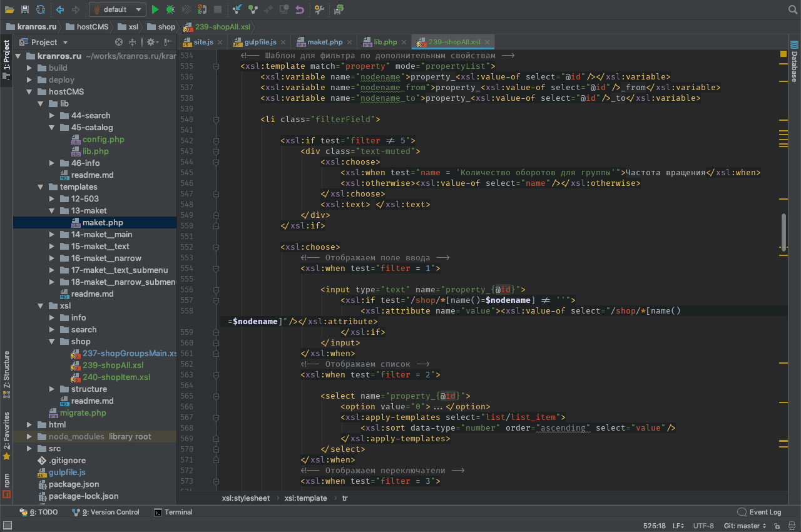Expand the build folder
Screen dimensions: 801x532
[x=29, y=68]
